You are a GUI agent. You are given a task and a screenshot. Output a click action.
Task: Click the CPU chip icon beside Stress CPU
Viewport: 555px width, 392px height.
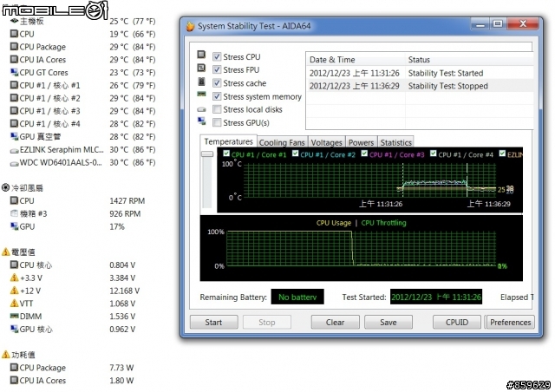(x=201, y=54)
